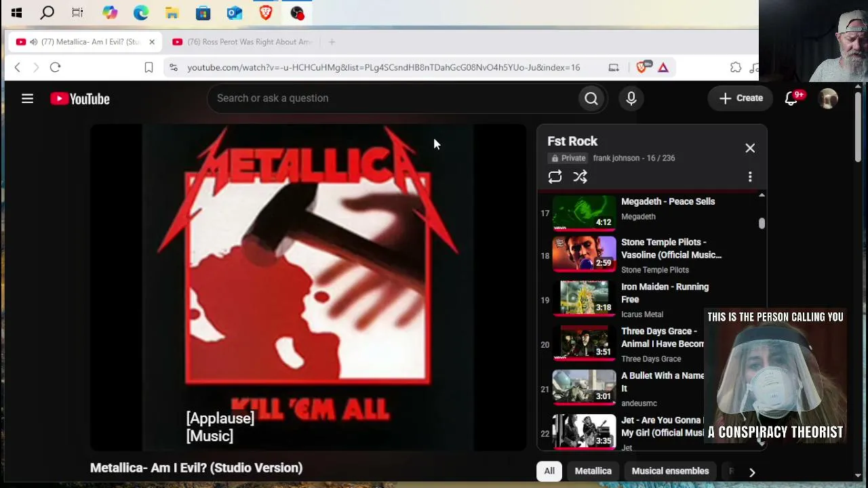The width and height of the screenshot is (868, 488).
Task: Open a new browser tab
Action: pyautogui.click(x=332, y=42)
